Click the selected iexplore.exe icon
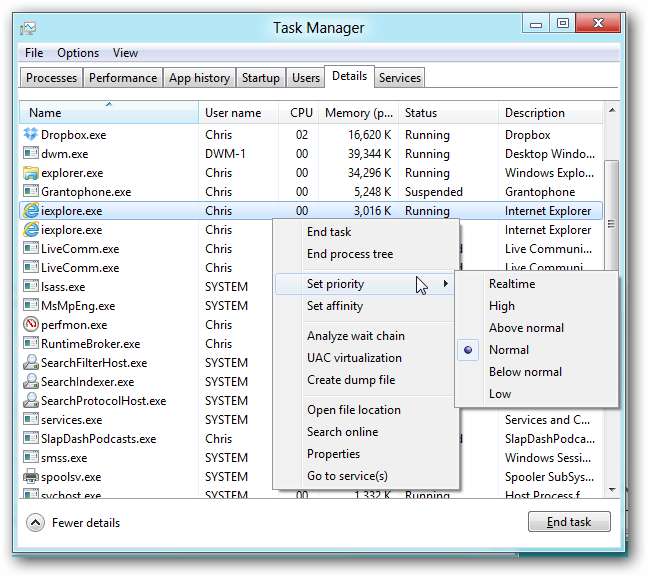 [x=31, y=211]
